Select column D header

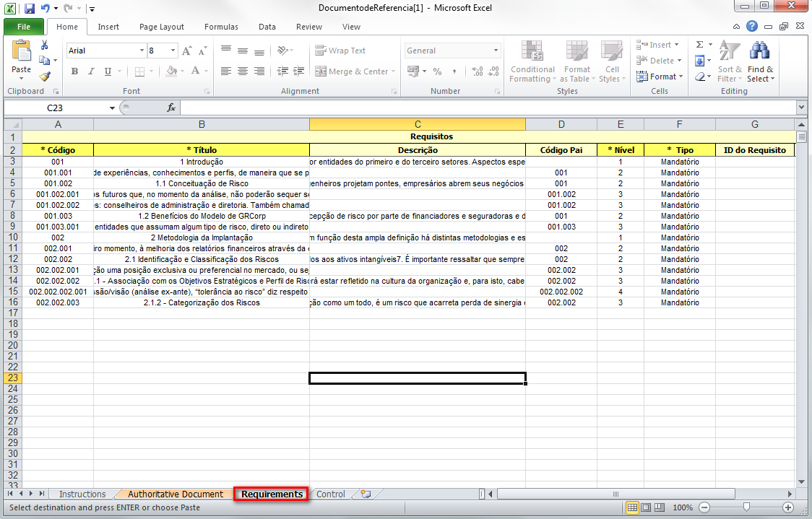point(561,124)
